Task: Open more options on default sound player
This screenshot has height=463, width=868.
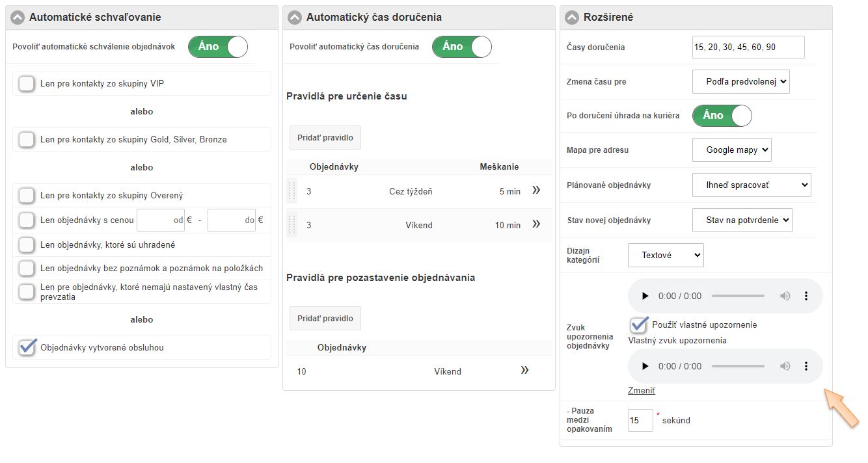Action: (x=806, y=296)
